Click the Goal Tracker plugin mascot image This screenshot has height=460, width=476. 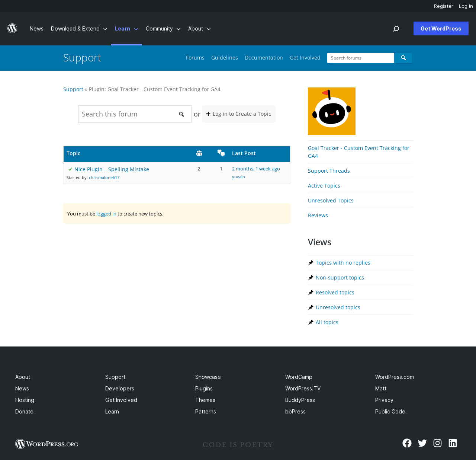point(332,111)
